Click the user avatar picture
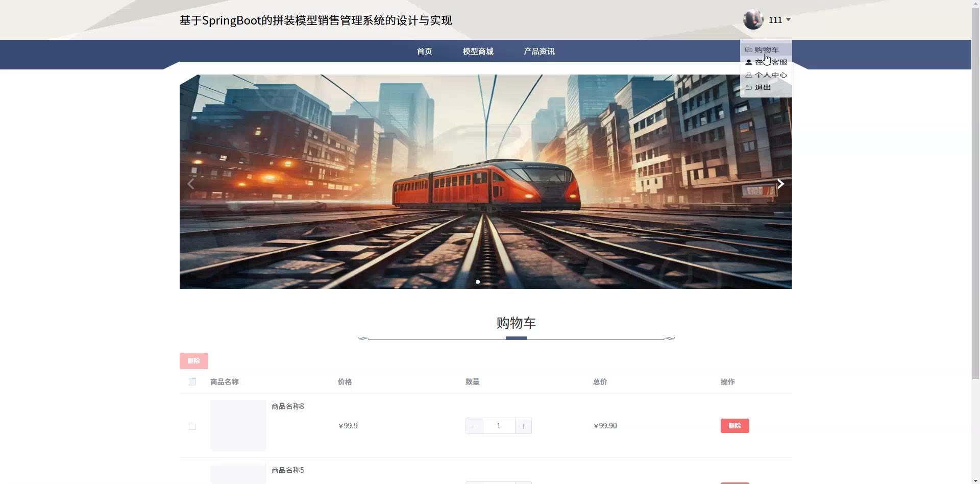980x484 pixels. 753,20
